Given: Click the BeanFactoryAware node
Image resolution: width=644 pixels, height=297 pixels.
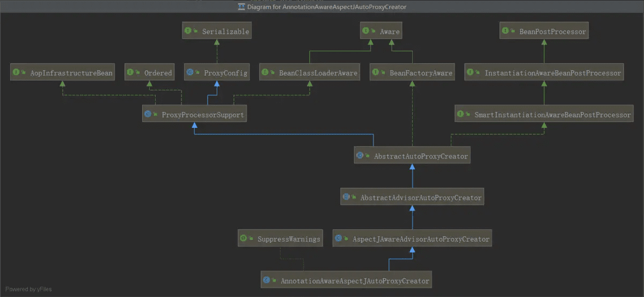Looking at the screenshot, I should (412, 73).
